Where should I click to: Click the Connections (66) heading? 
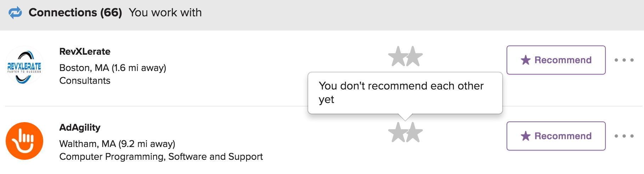75,12
